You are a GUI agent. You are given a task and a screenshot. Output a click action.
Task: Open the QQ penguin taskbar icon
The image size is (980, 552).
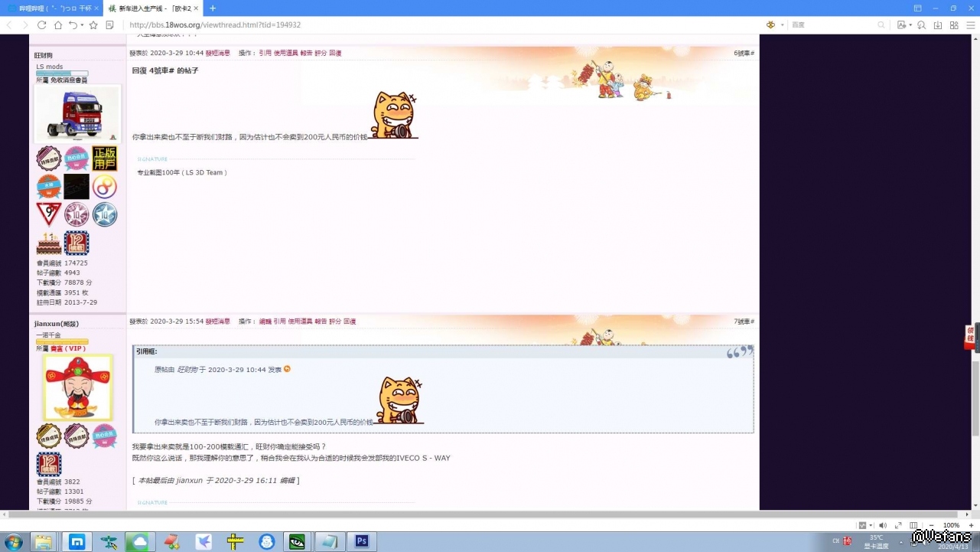266,542
